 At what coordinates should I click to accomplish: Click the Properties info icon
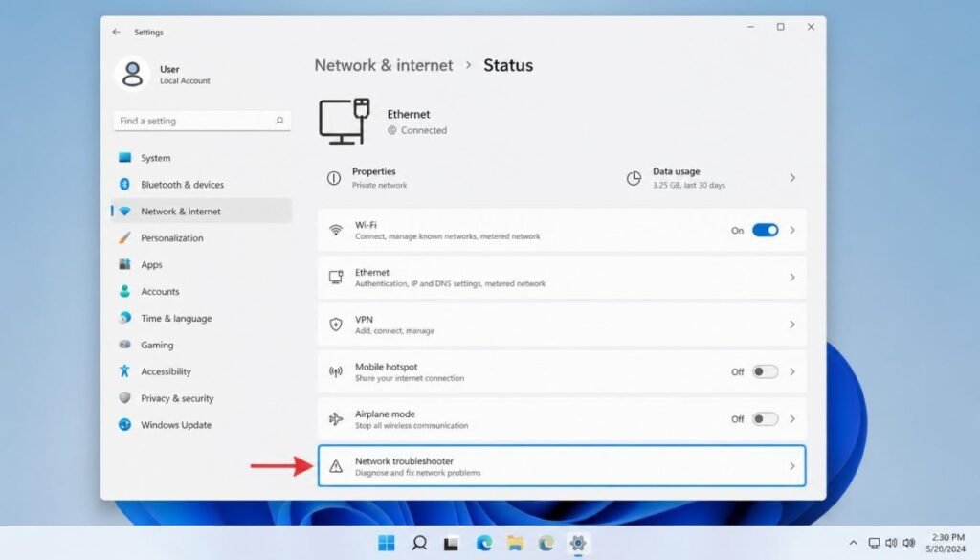[x=334, y=178]
